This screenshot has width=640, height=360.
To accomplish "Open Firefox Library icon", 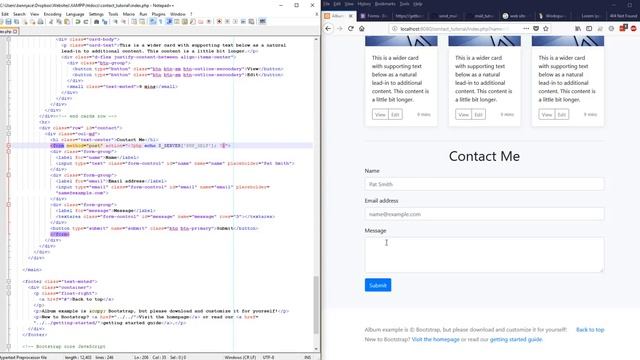I will (x=578, y=29).
